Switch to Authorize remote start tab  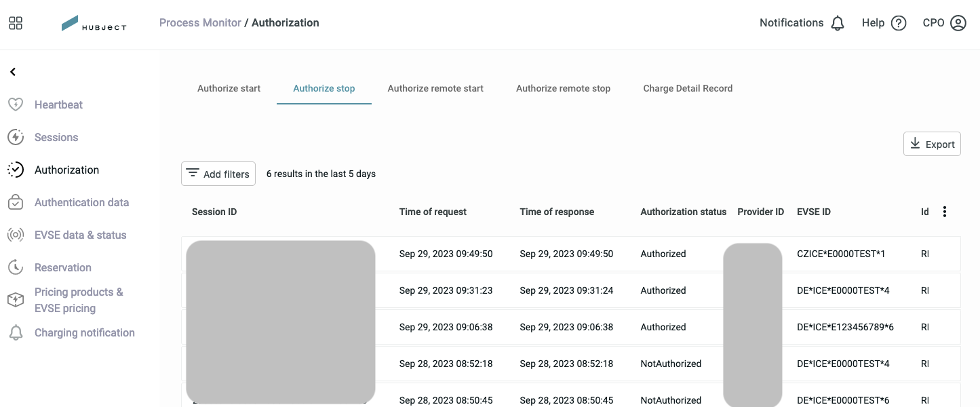click(x=435, y=88)
